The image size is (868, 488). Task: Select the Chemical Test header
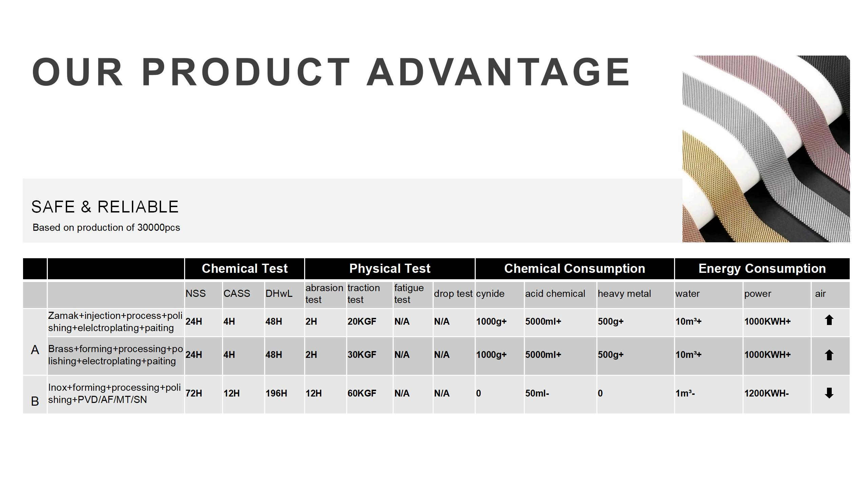[244, 269]
